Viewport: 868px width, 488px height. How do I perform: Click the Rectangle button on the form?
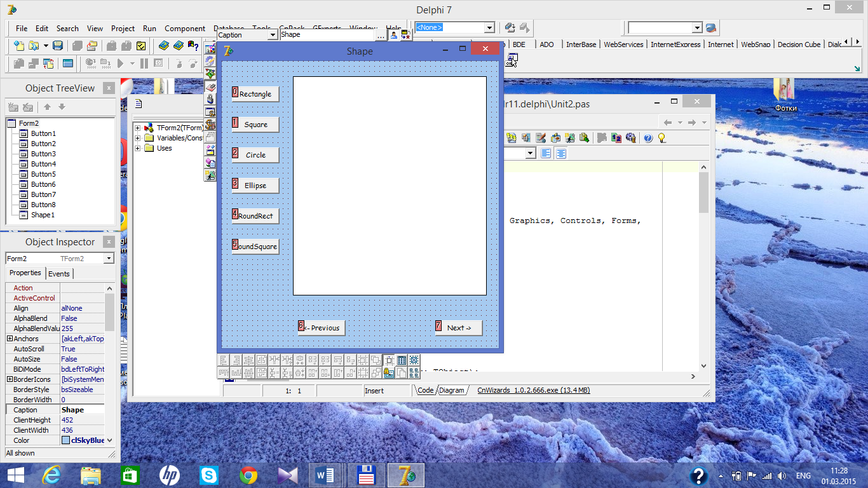[x=255, y=94]
